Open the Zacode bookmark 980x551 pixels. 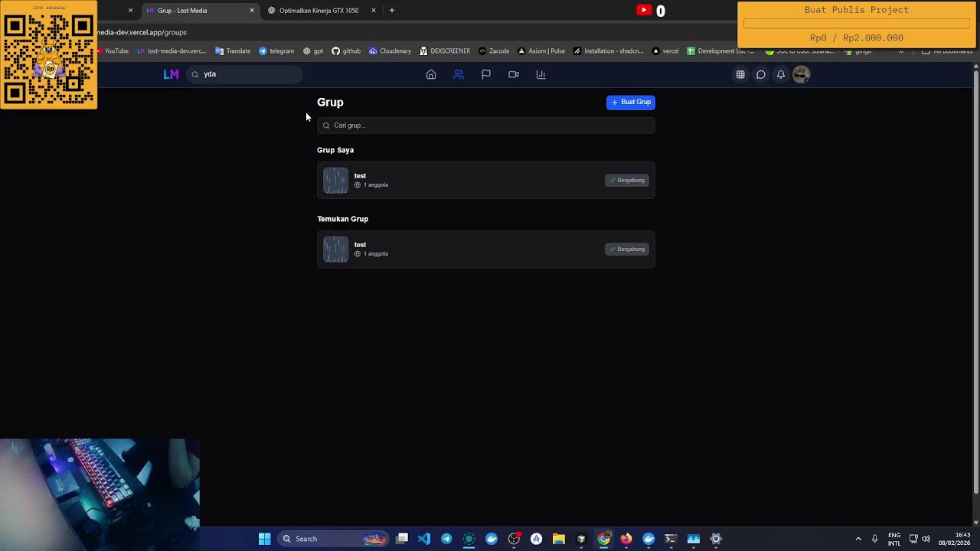pos(494,51)
